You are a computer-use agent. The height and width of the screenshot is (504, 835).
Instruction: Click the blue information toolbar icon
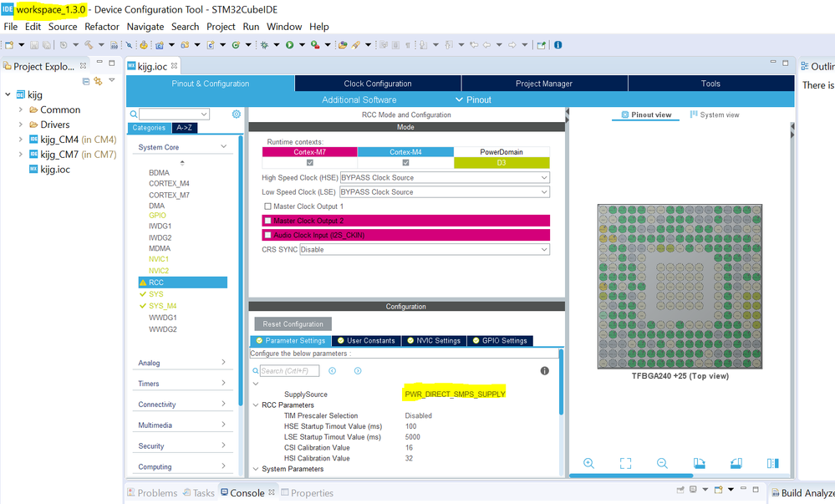[558, 45]
